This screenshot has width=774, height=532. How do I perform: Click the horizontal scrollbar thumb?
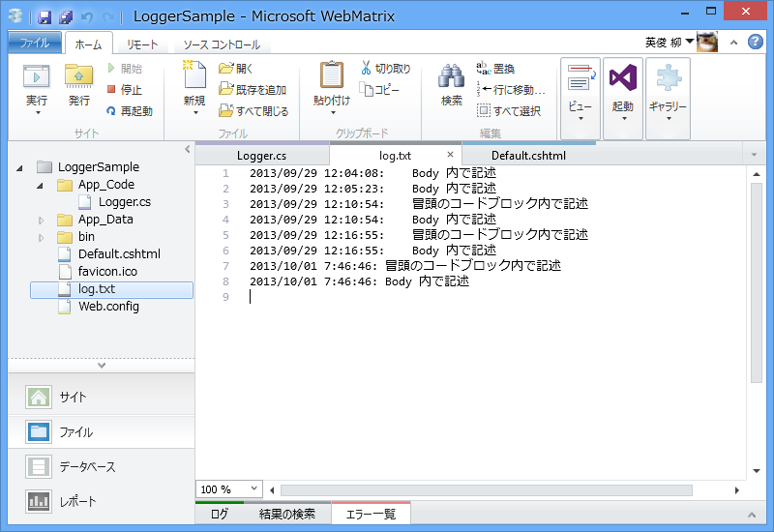pyautogui.click(x=487, y=490)
